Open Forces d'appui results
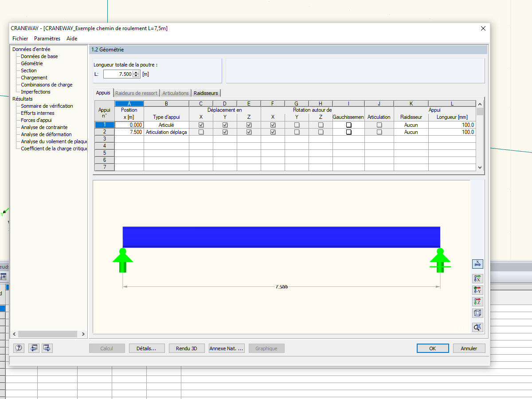 pyautogui.click(x=36, y=120)
